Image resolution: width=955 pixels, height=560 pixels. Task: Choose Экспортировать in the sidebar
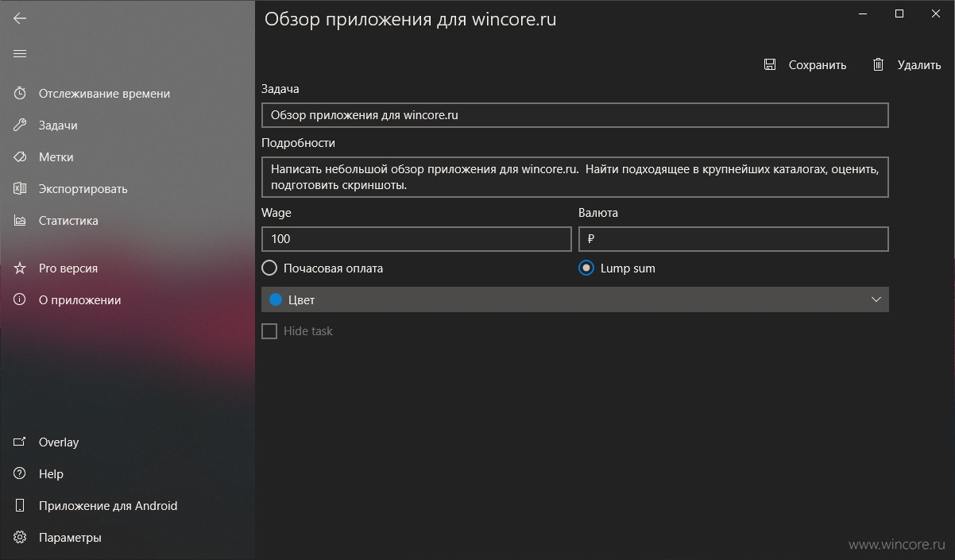83,188
